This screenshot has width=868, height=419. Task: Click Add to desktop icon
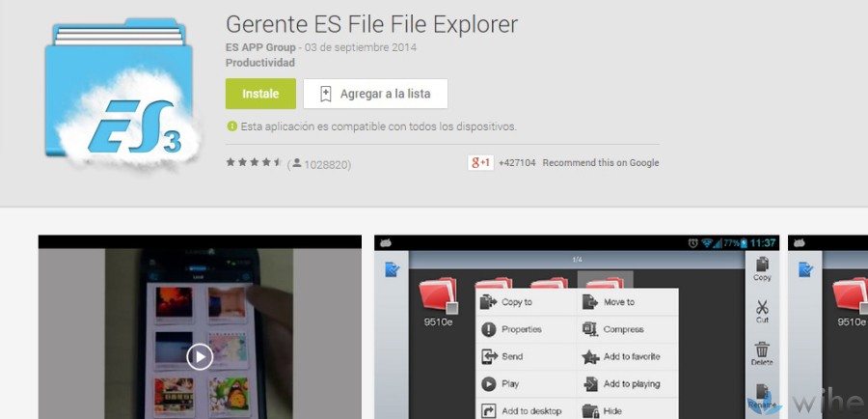tap(489, 410)
